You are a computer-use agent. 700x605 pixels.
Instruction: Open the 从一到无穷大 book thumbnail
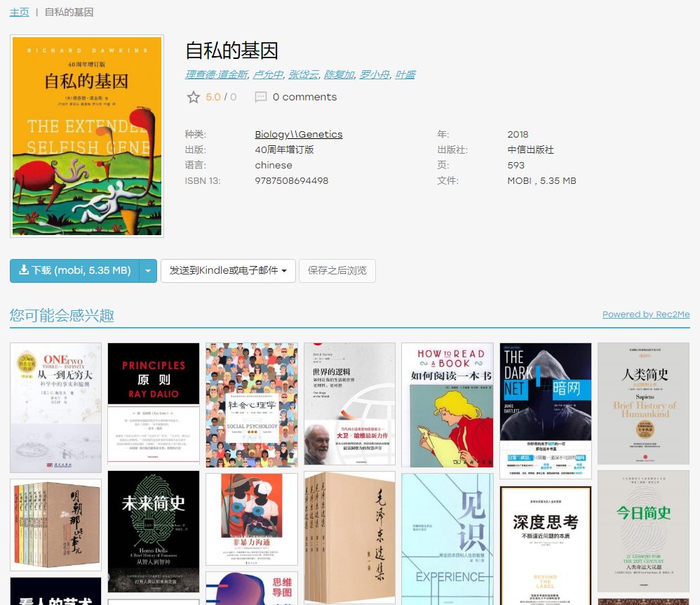click(x=56, y=408)
